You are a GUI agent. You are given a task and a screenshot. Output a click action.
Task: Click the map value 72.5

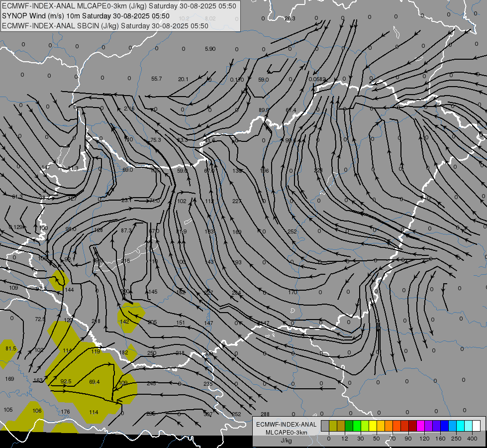point(40,319)
